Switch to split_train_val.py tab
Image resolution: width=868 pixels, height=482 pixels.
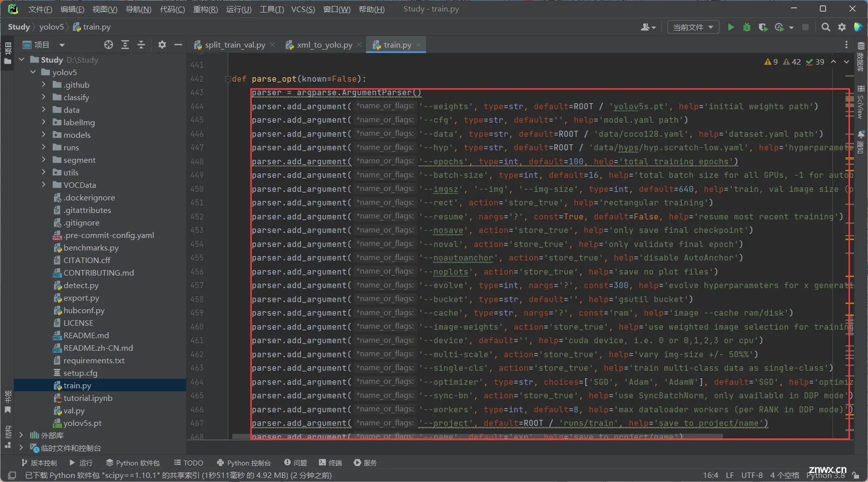[235, 45]
